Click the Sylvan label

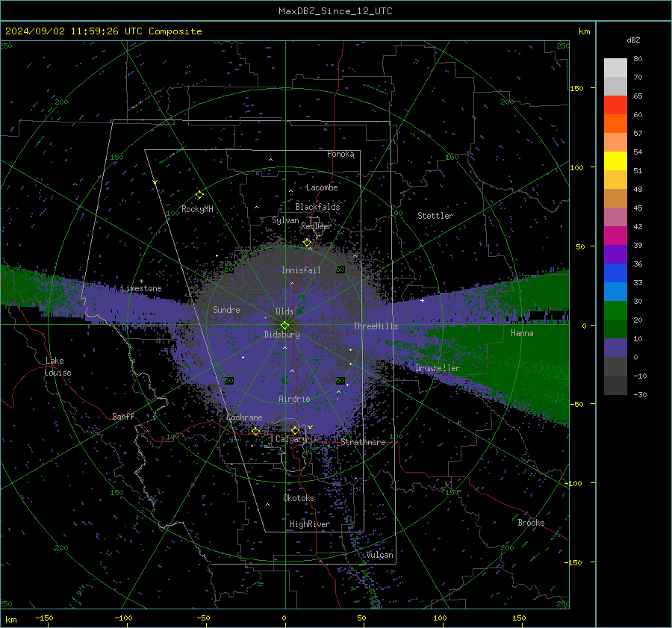285,220
